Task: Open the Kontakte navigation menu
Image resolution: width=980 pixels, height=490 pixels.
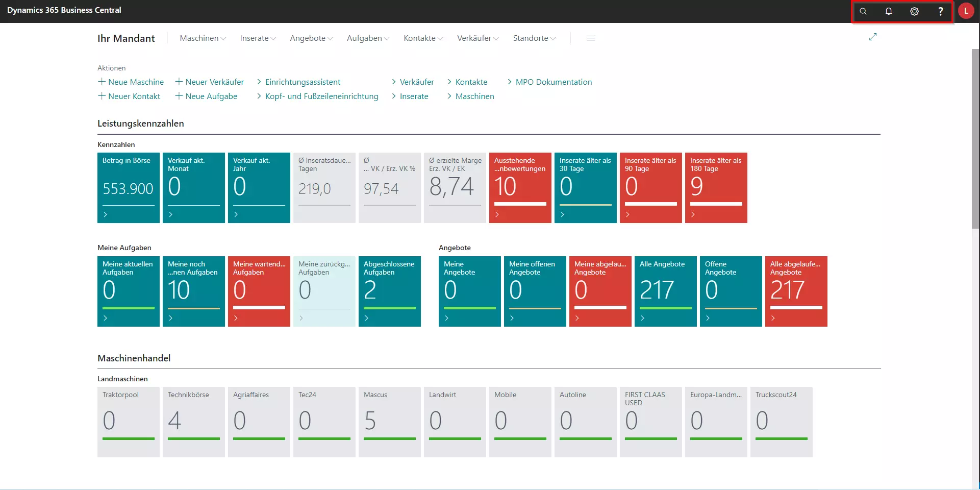Action: click(423, 38)
